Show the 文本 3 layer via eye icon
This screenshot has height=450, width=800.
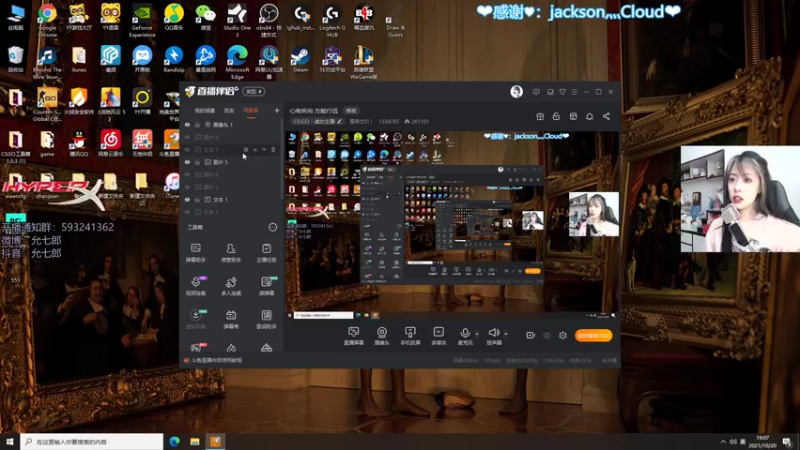point(187,149)
